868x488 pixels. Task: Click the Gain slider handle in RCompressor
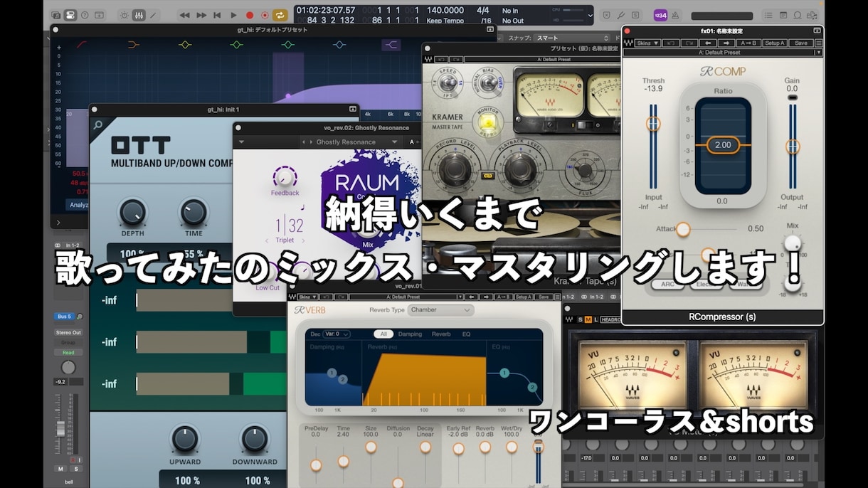(792, 147)
